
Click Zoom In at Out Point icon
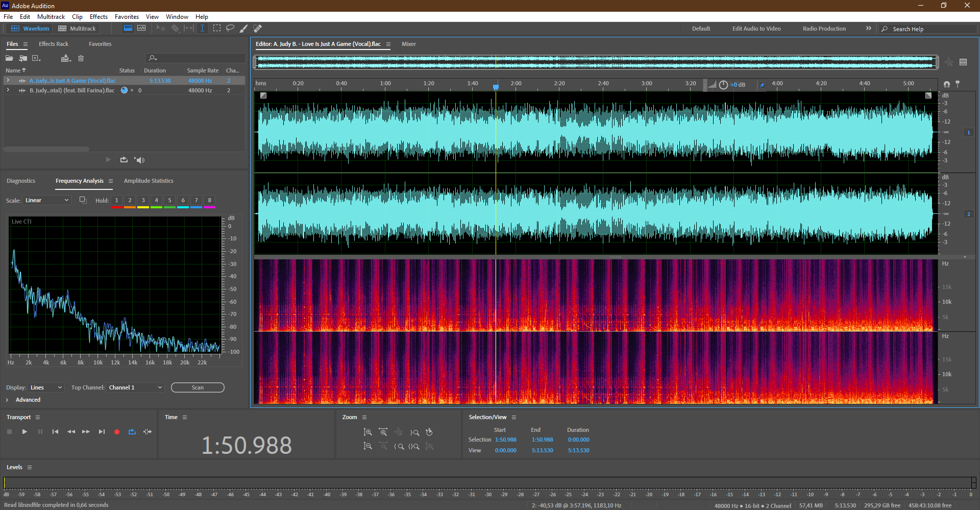[x=414, y=432]
